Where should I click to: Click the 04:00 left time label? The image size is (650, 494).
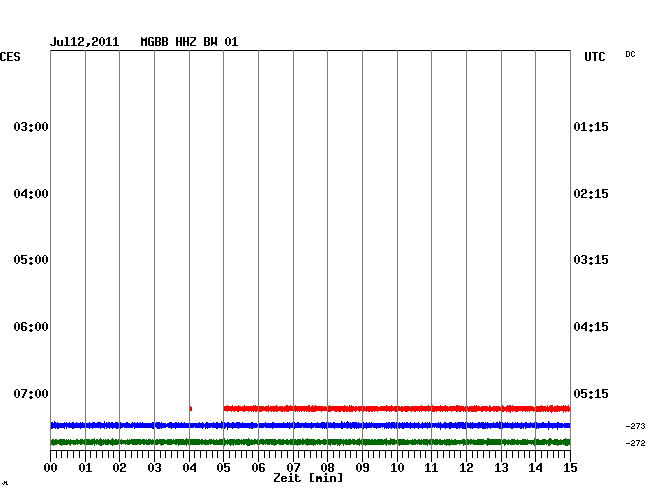(31, 194)
